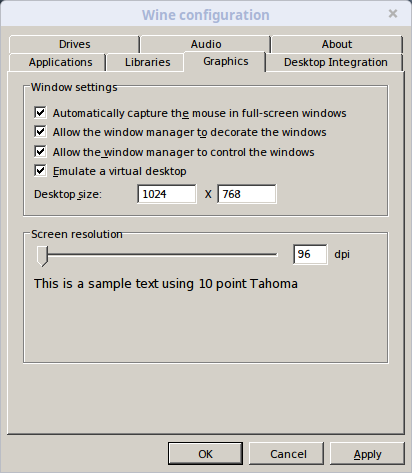Disable Emulate a virtual desktop
The image size is (412, 473).
[x=40, y=171]
